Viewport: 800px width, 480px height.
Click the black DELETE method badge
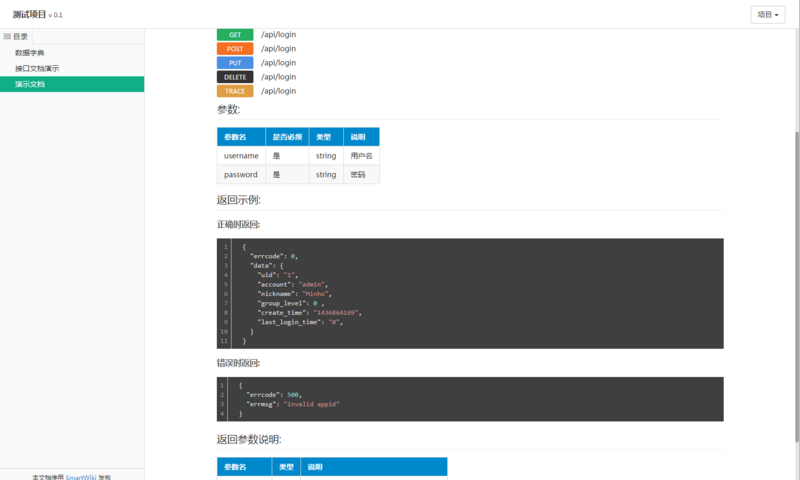(234, 77)
